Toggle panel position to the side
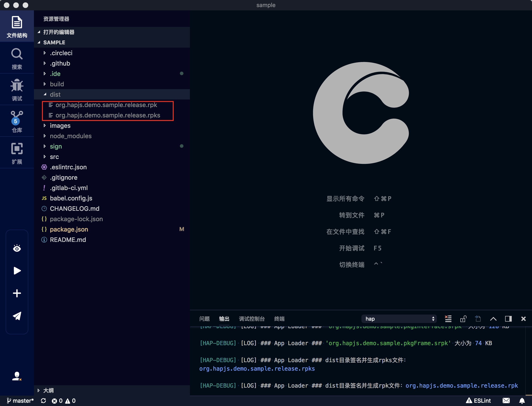 click(x=508, y=319)
